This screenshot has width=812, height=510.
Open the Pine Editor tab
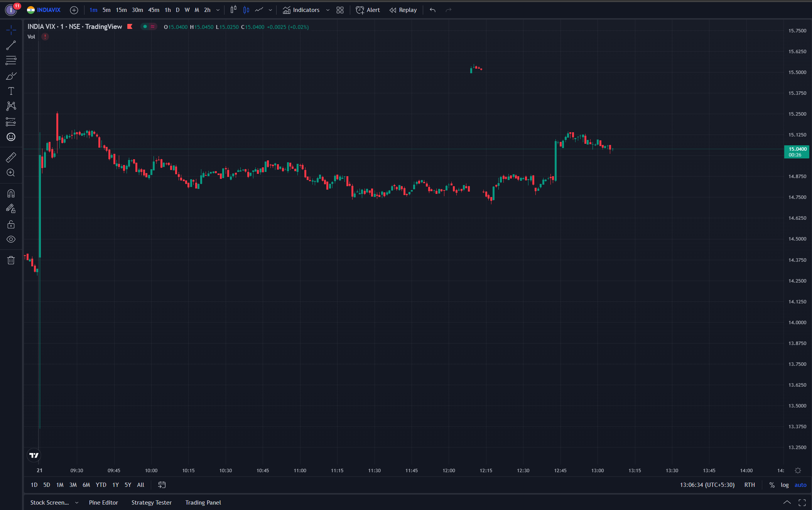pos(103,502)
